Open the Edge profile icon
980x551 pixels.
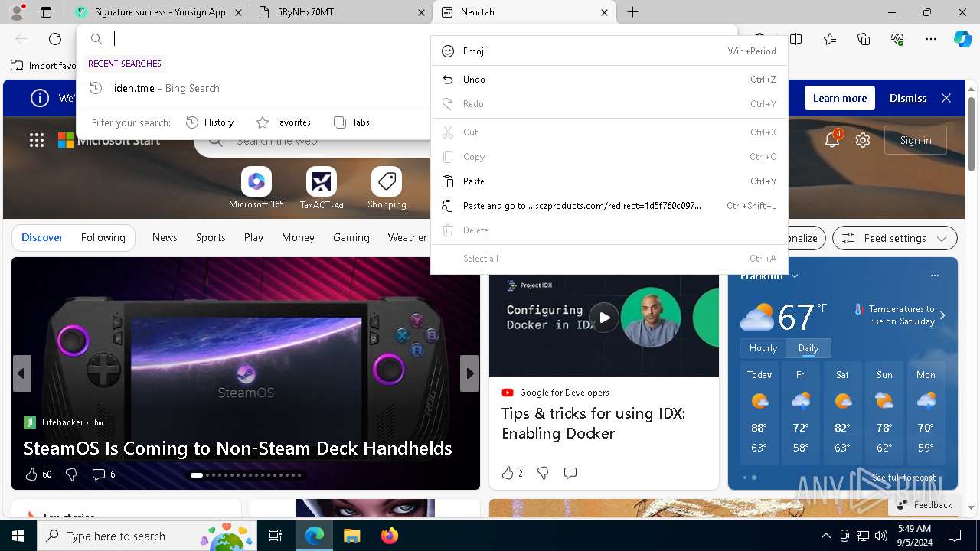[17, 11]
